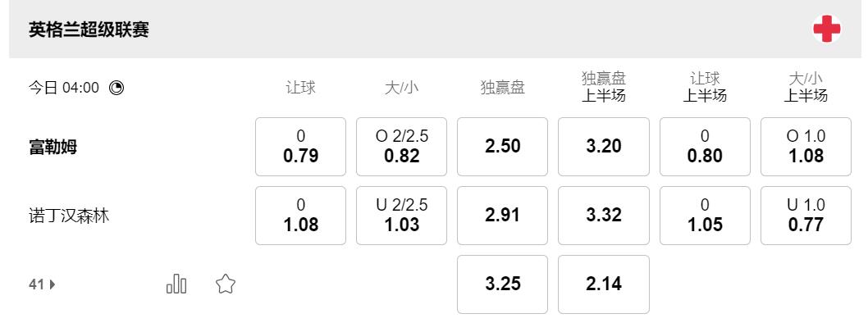Select first-half Over 1.0 at 1.08
Image resolution: width=868 pixels, height=332 pixels.
pos(806,147)
